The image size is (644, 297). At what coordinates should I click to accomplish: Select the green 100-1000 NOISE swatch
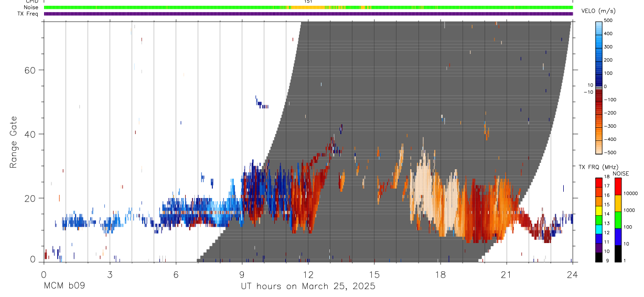coord(618,219)
